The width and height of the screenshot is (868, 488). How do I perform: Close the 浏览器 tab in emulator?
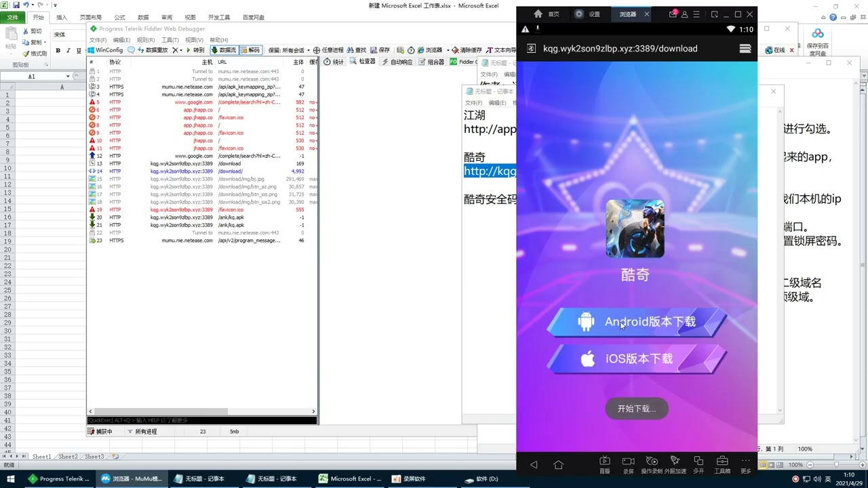[x=647, y=14]
